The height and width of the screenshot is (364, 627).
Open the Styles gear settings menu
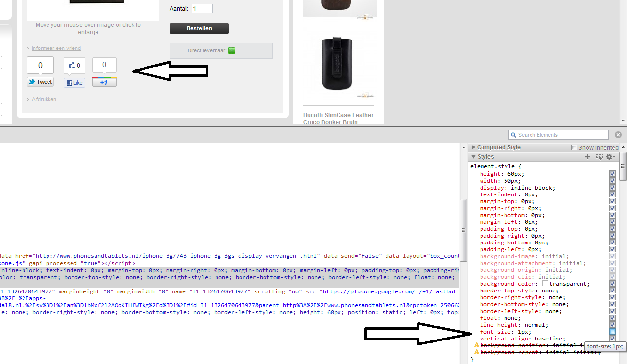610,157
